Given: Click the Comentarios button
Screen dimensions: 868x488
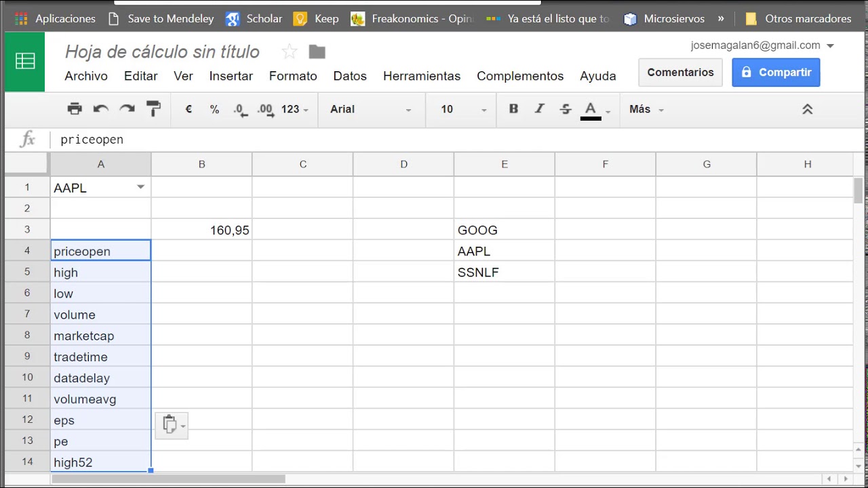Looking at the screenshot, I should coord(680,73).
